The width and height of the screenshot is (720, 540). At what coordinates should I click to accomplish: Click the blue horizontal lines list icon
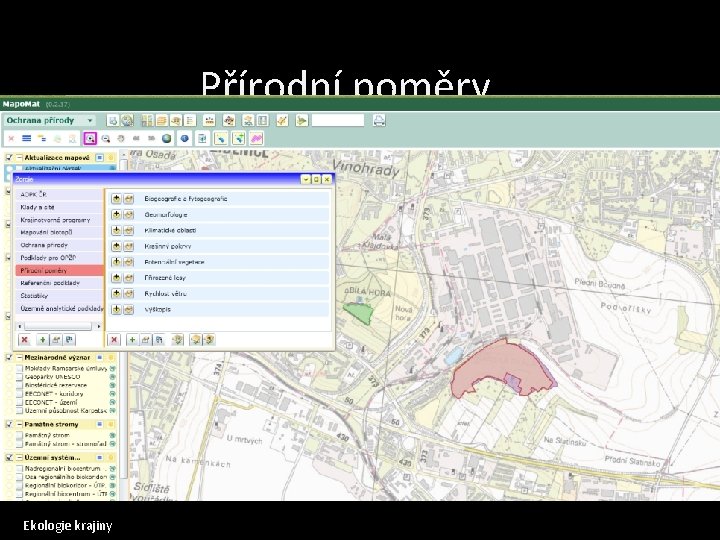27,138
